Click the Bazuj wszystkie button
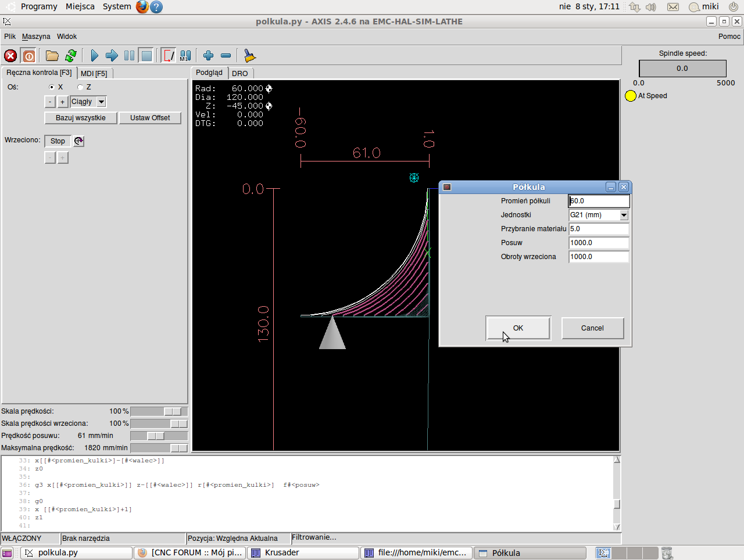 (81, 118)
